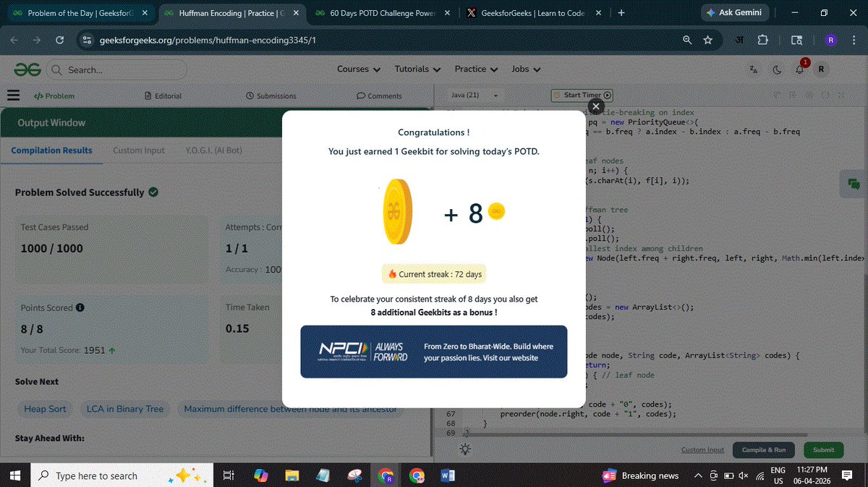The width and height of the screenshot is (868, 487).
Task: Click the Custom Input link below the editor
Action: [702, 450]
